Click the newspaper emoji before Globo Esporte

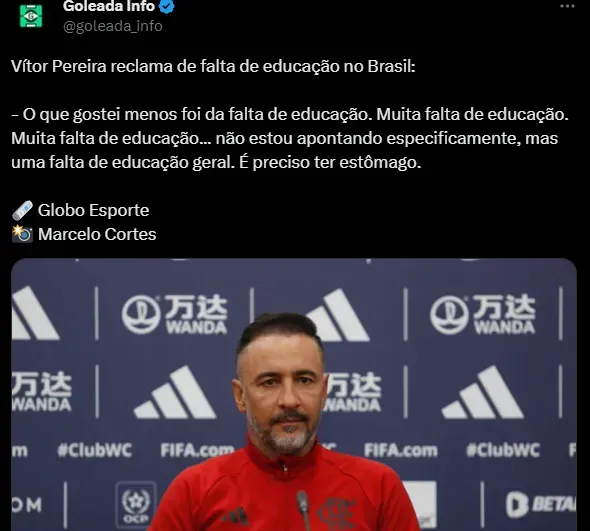tap(23, 210)
